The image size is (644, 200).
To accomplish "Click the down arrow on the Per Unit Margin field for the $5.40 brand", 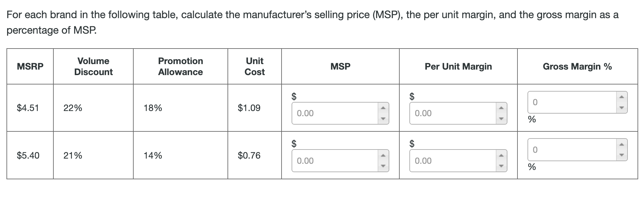I will click(501, 167).
